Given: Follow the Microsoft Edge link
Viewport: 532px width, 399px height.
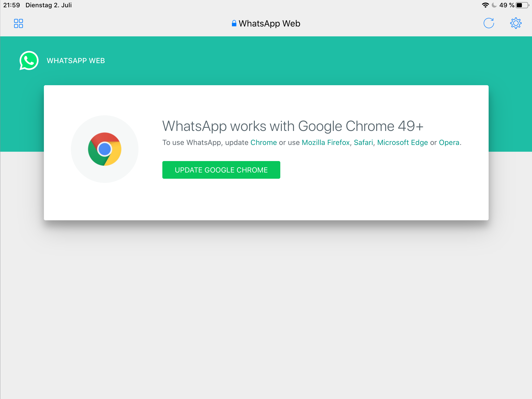Looking at the screenshot, I should tap(402, 143).
